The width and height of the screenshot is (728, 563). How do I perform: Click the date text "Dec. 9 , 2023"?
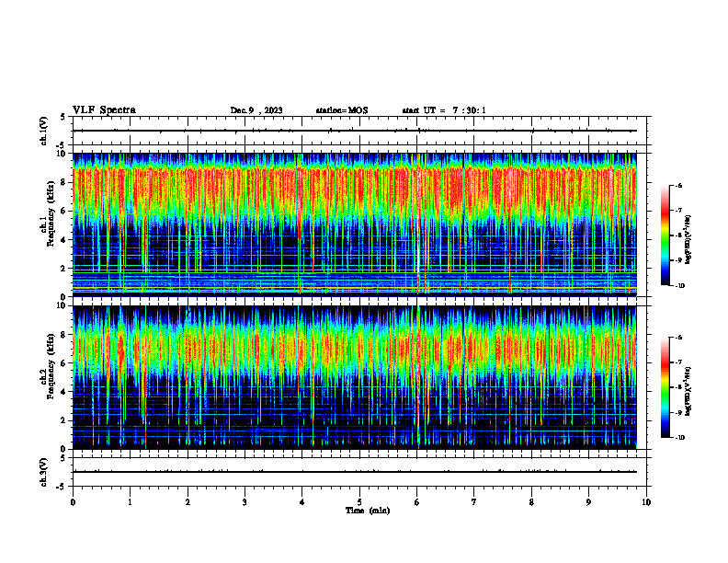point(256,110)
